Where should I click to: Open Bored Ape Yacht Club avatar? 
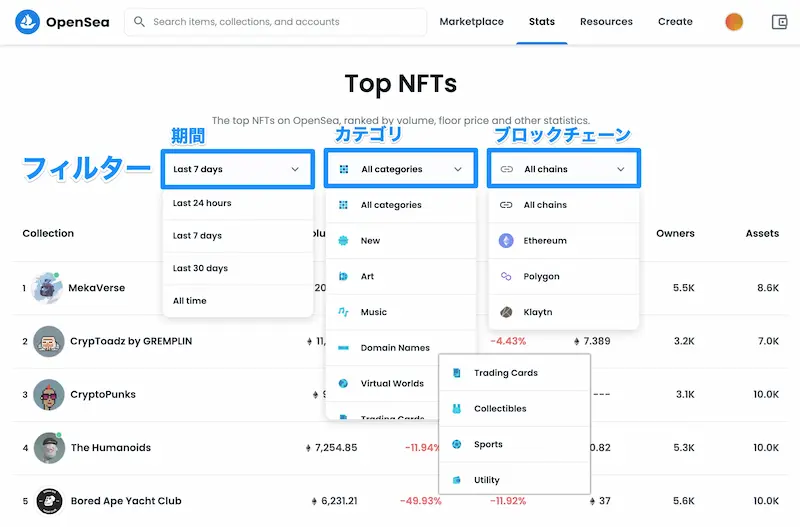pos(49,501)
